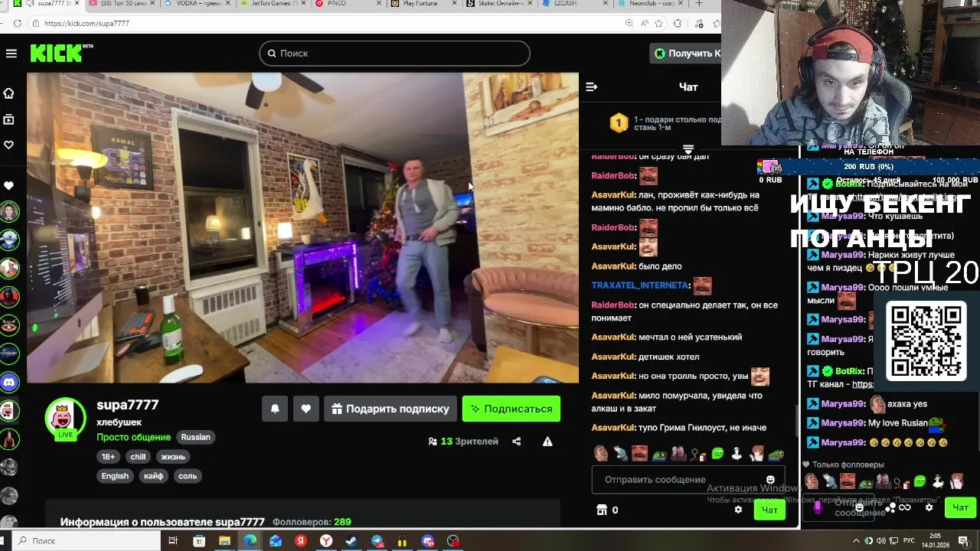Click the supa7777 channel avatar
Screen dimensions: 980x551
(x=66, y=418)
